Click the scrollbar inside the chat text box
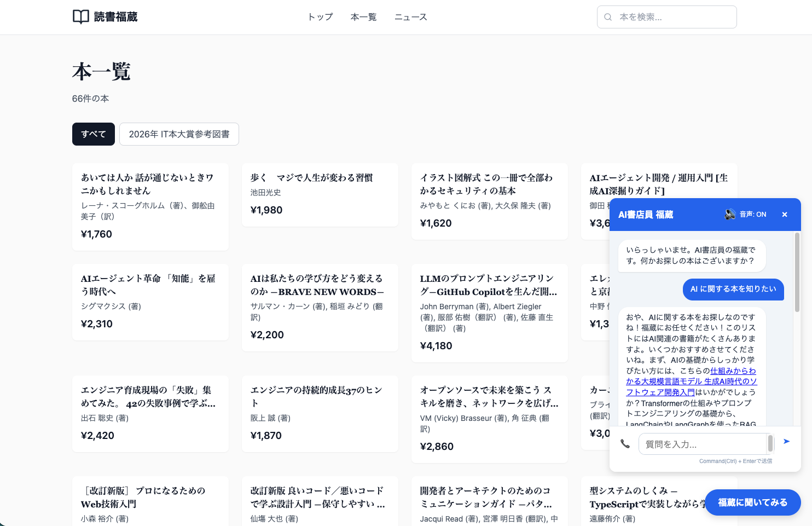The image size is (812, 526). [770, 443]
